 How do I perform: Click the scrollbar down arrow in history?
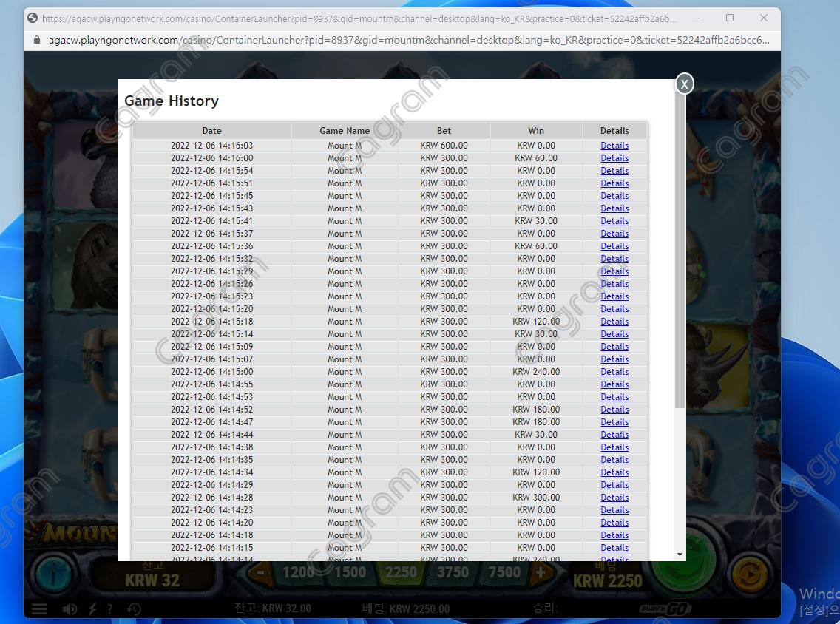coord(680,555)
